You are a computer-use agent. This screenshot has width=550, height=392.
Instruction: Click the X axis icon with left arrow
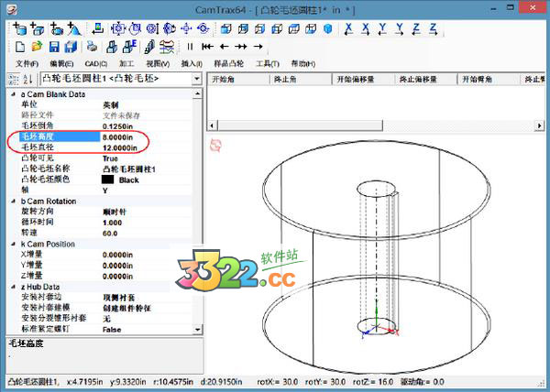[348, 28]
